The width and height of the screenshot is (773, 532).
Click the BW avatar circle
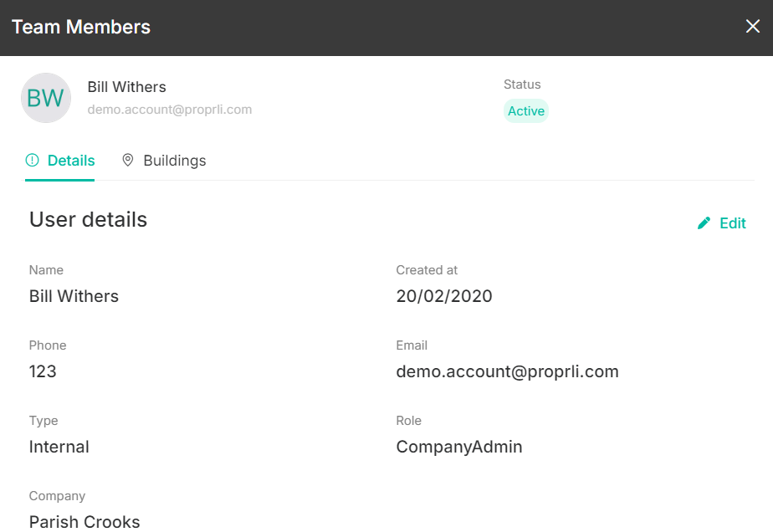point(46,98)
